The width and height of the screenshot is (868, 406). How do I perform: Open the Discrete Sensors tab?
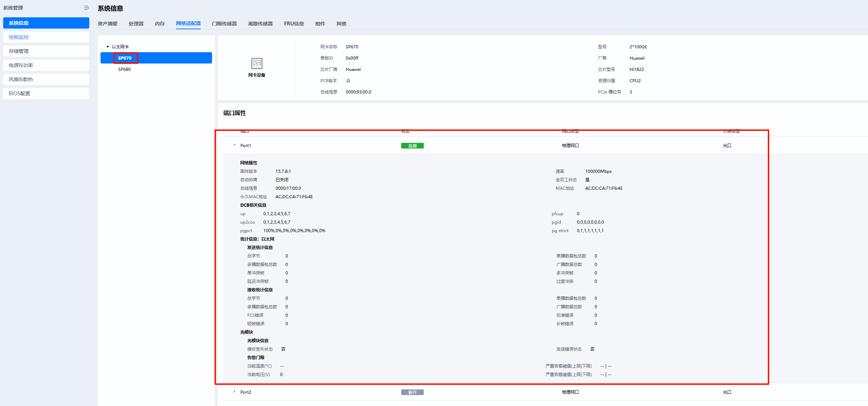tap(260, 24)
